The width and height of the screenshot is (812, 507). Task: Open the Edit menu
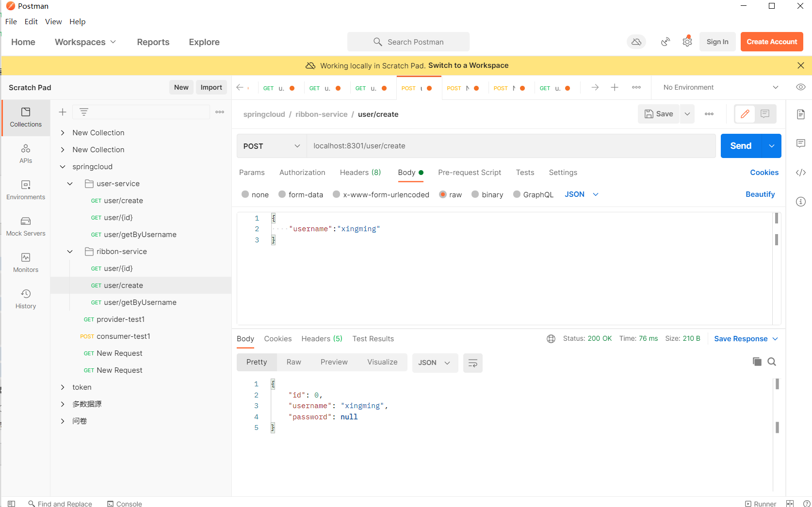(31, 22)
